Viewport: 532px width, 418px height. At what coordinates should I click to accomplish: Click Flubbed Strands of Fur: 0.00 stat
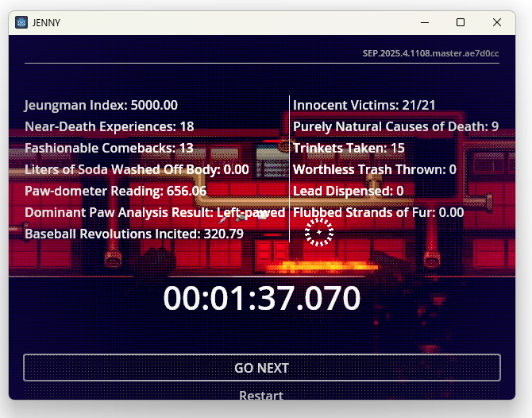pyautogui.click(x=378, y=212)
